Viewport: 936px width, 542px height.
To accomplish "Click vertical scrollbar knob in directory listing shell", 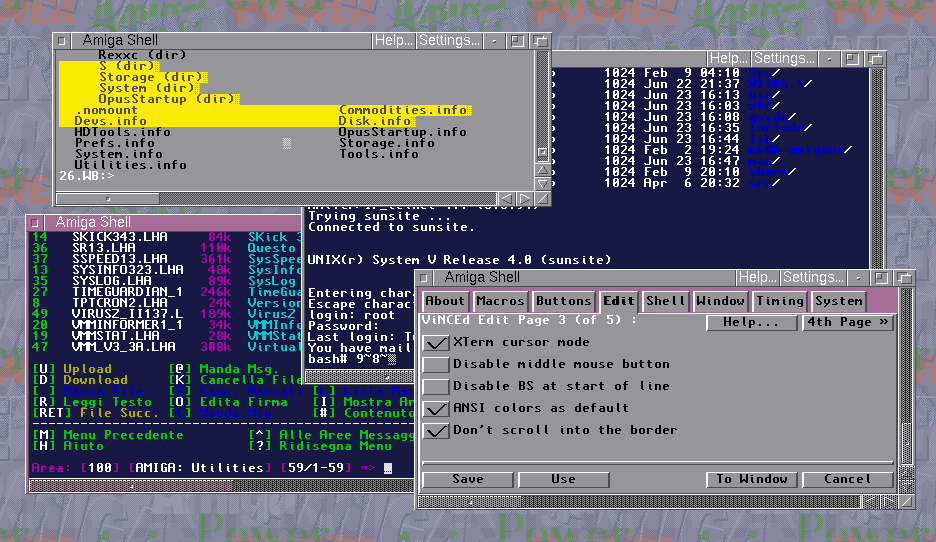I will [x=543, y=152].
